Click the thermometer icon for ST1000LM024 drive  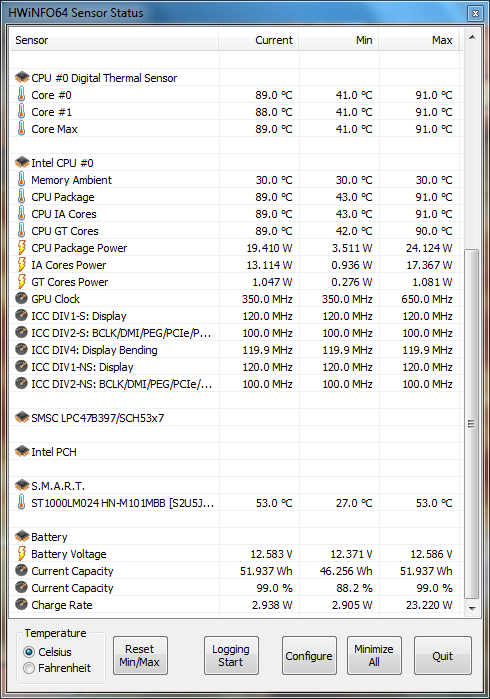click(x=21, y=502)
